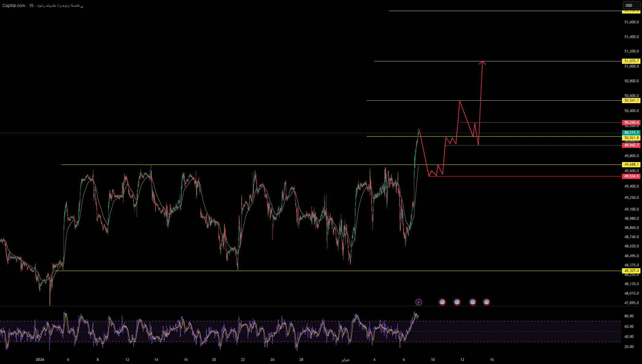
Task: Select the 48,307.4 support level label
Action: point(631,271)
